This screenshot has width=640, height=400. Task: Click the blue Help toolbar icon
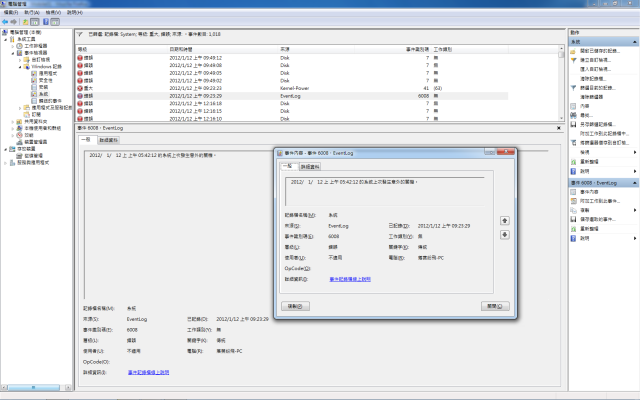pos(46,22)
